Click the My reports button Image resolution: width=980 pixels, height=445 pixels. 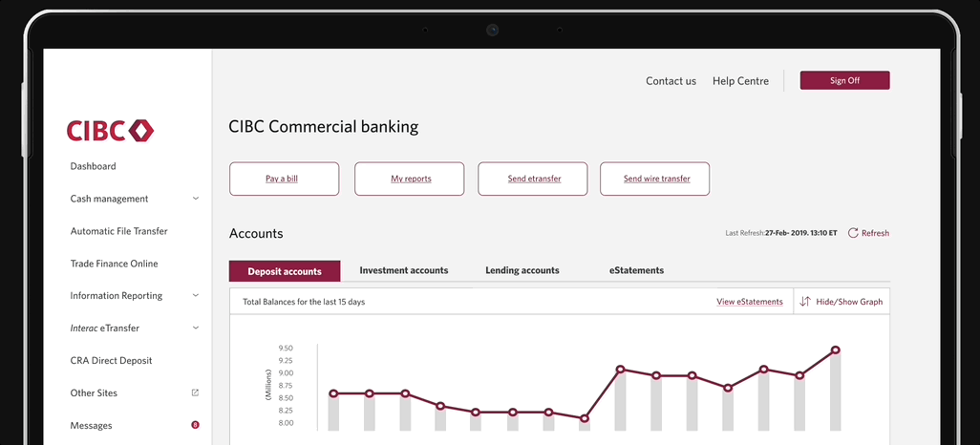(x=410, y=179)
